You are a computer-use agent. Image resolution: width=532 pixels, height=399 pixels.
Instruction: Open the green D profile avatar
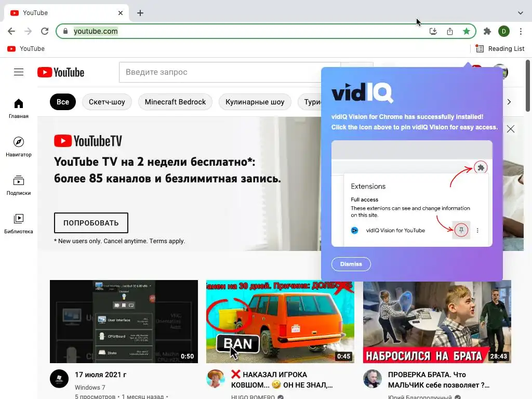tap(504, 31)
